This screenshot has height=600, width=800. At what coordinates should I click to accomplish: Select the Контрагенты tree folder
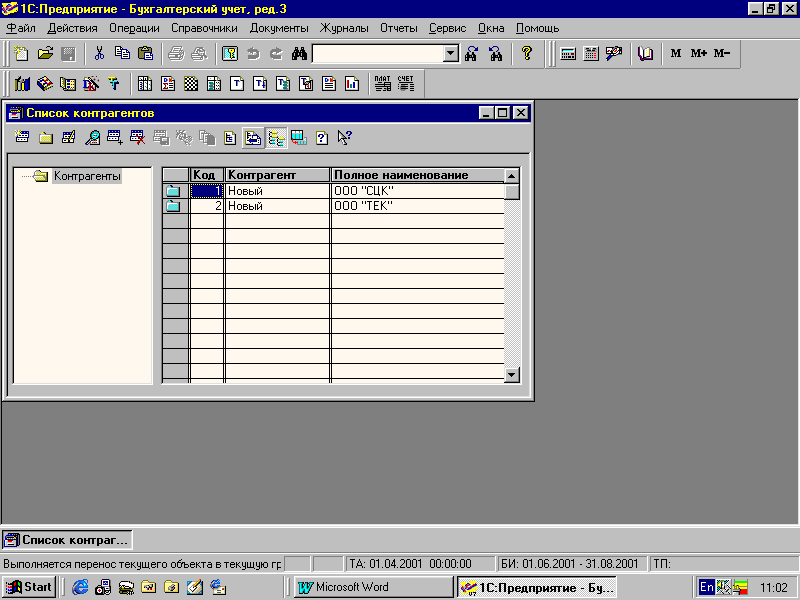87,176
